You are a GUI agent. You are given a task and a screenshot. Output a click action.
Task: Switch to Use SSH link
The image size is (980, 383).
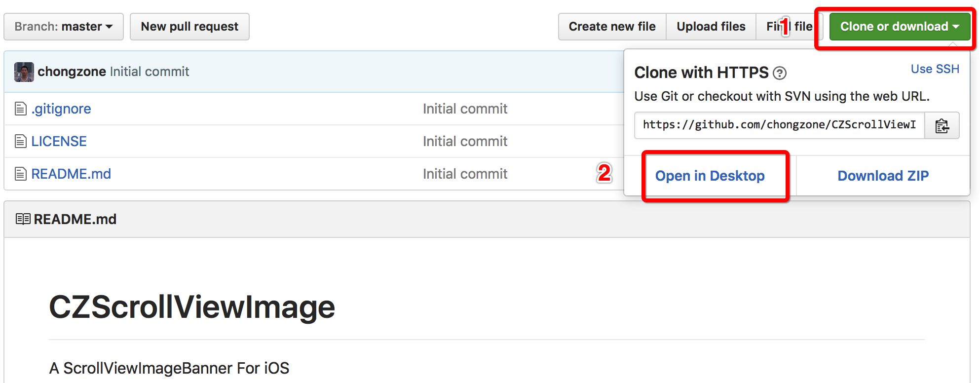[935, 69]
